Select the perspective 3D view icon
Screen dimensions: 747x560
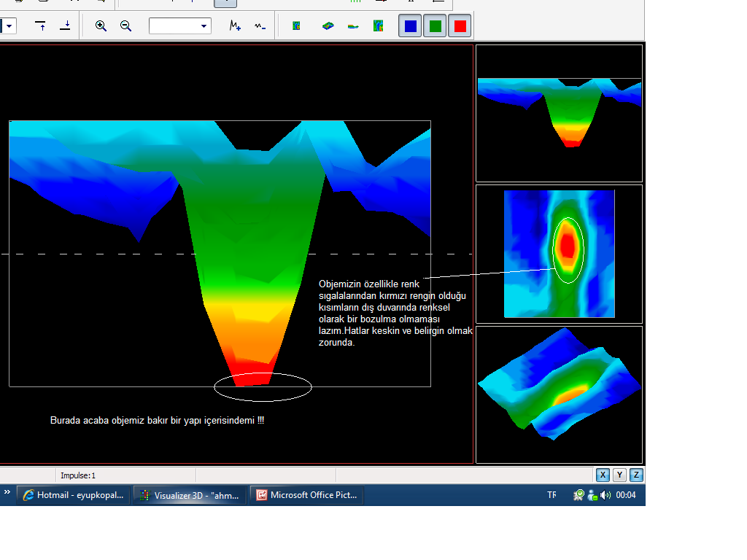[x=328, y=26]
